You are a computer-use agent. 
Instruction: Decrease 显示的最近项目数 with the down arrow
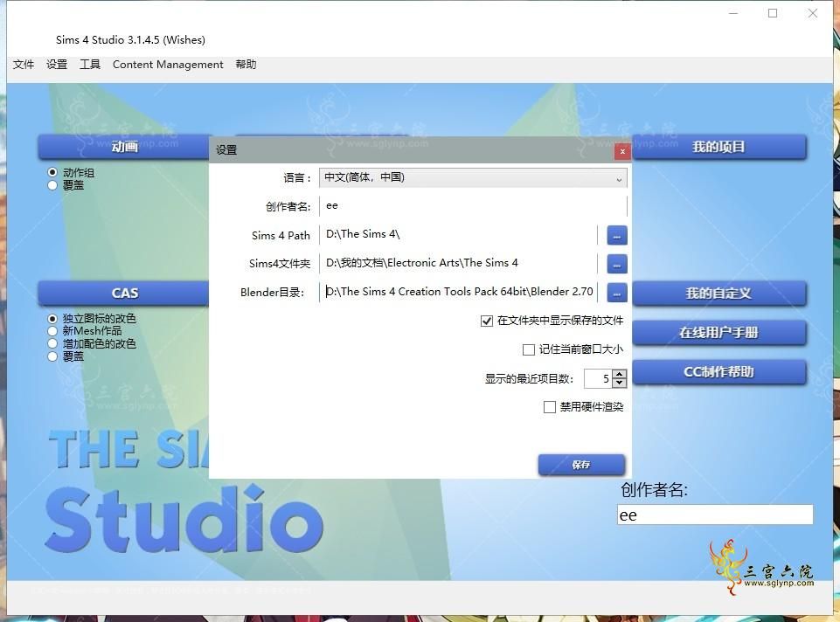point(619,383)
